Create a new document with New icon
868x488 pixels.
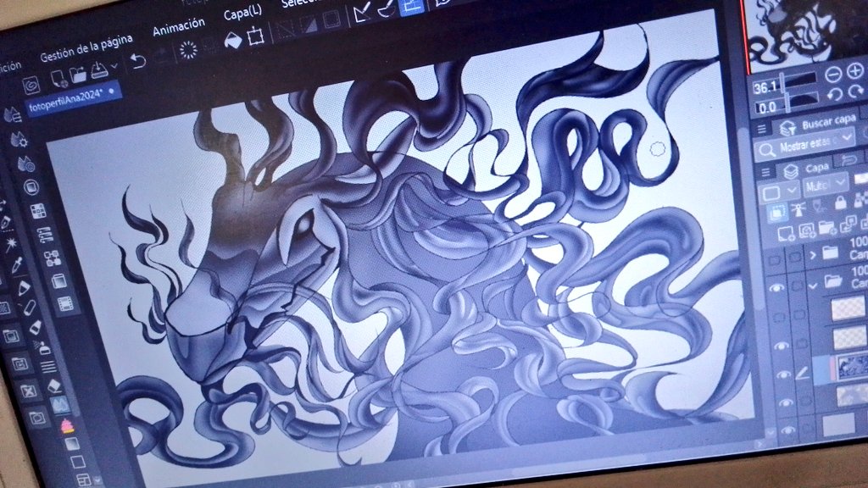click(x=58, y=79)
